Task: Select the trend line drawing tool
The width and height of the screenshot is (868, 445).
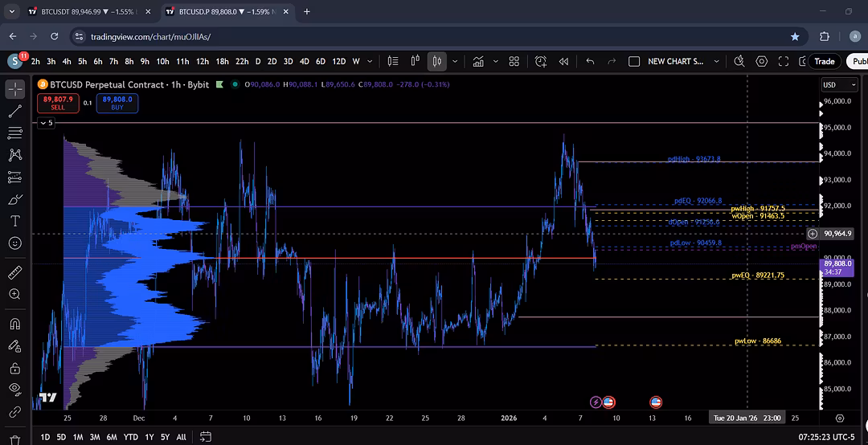Action: 14,112
